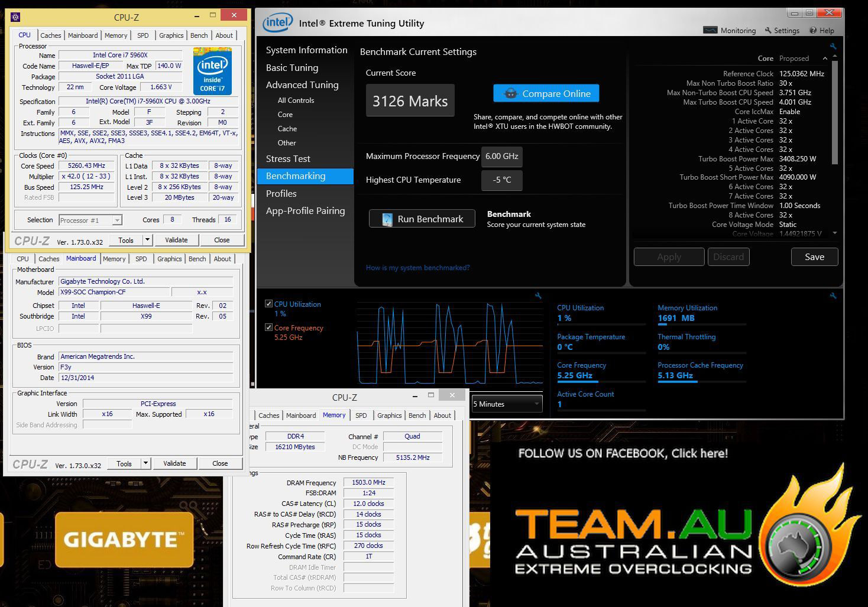Click the Run Benchmark button
The height and width of the screenshot is (607, 868).
click(422, 219)
